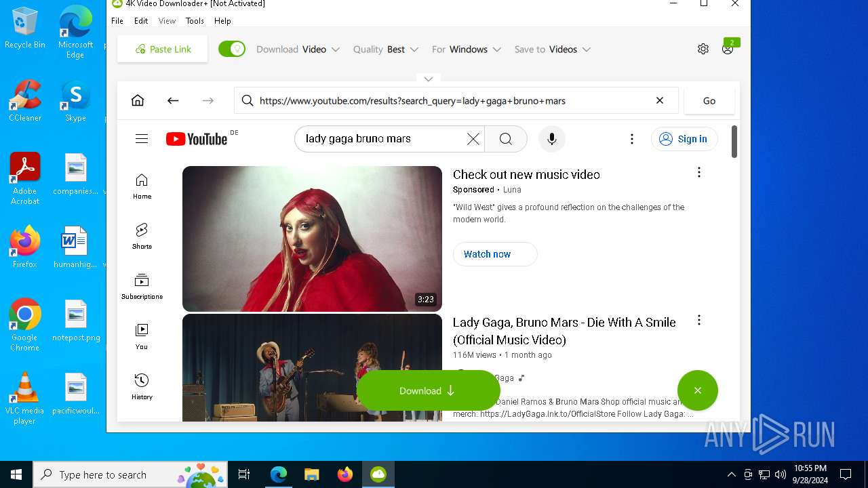This screenshot has width=868, height=488.
Task: Open You section in YouTube sidebar
Action: pyautogui.click(x=142, y=337)
